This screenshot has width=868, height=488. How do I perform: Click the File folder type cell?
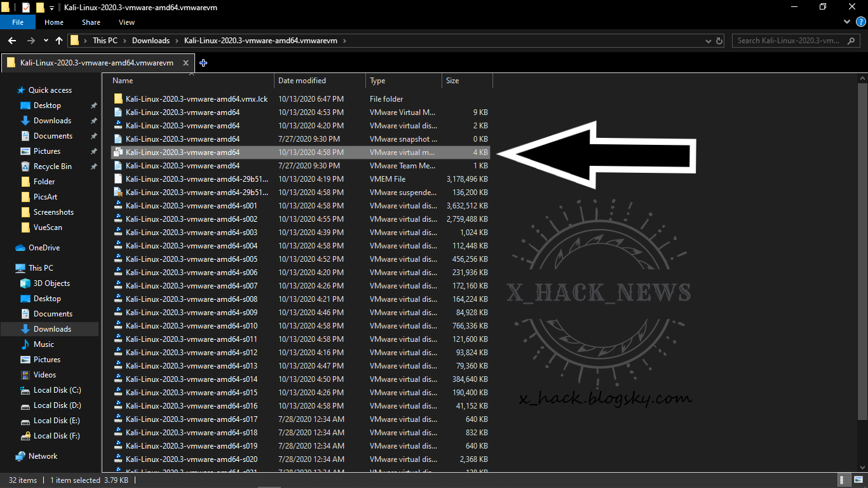coord(386,99)
